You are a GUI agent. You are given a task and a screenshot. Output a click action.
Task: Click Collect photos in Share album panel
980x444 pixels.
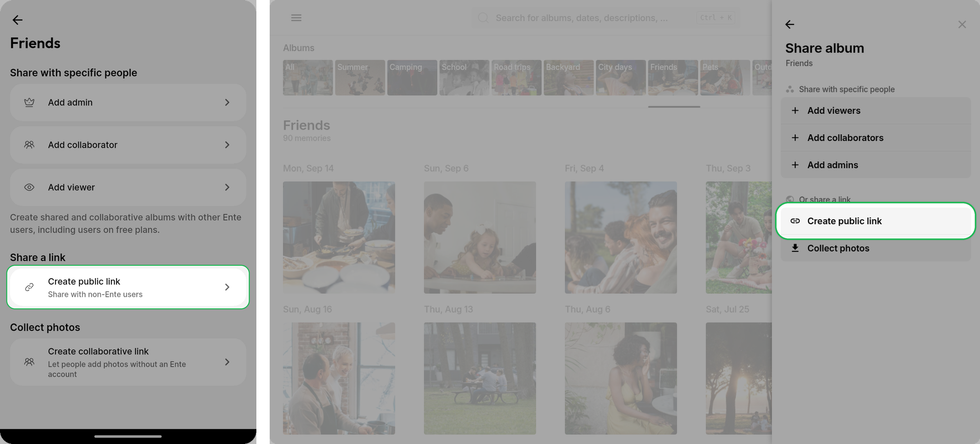pyautogui.click(x=876, y=248)
